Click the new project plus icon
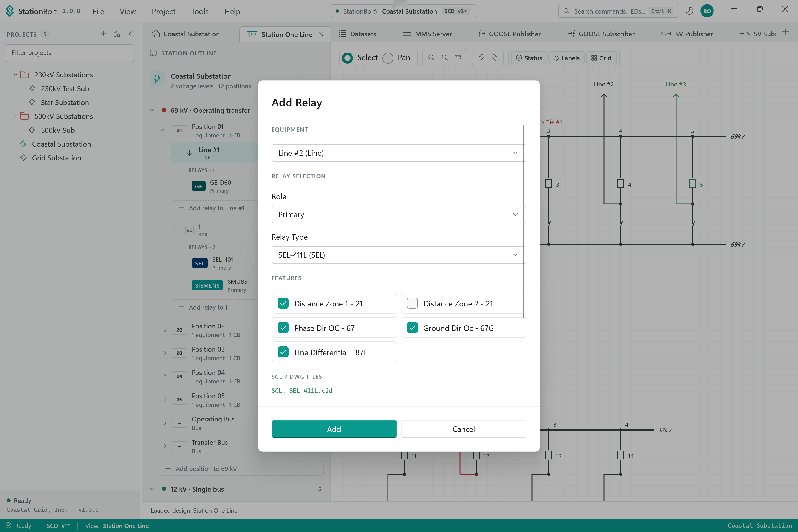The width and height of the screenshot is (798, 532). click(103, 34)
